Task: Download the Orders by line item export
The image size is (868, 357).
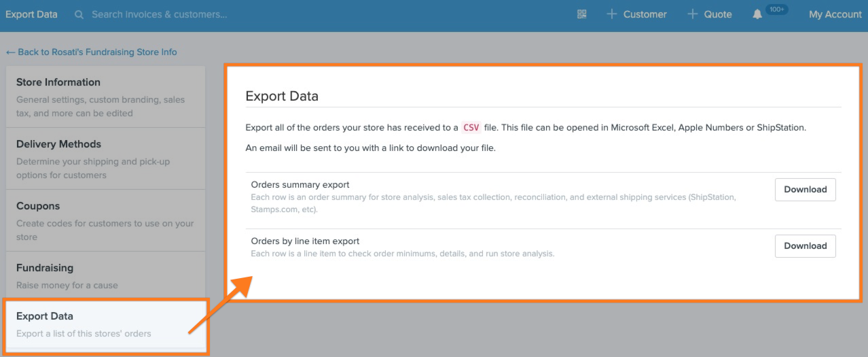Action: coord(805,246)
